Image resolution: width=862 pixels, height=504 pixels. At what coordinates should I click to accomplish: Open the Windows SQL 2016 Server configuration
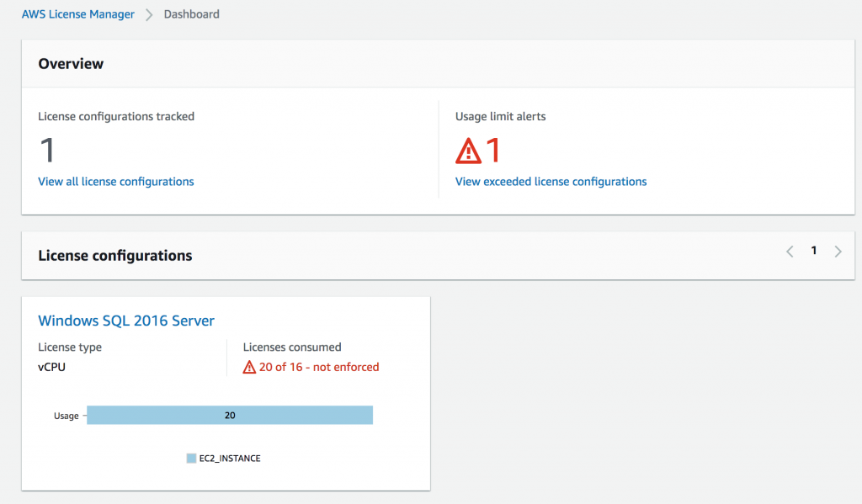[x=126, y=321]
